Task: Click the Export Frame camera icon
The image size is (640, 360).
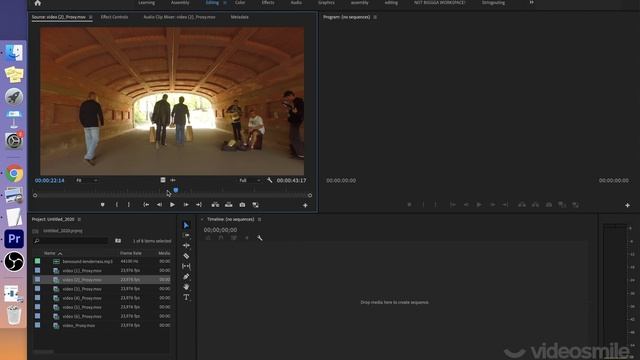Action: pyautogui.click(x=242, y=205)
